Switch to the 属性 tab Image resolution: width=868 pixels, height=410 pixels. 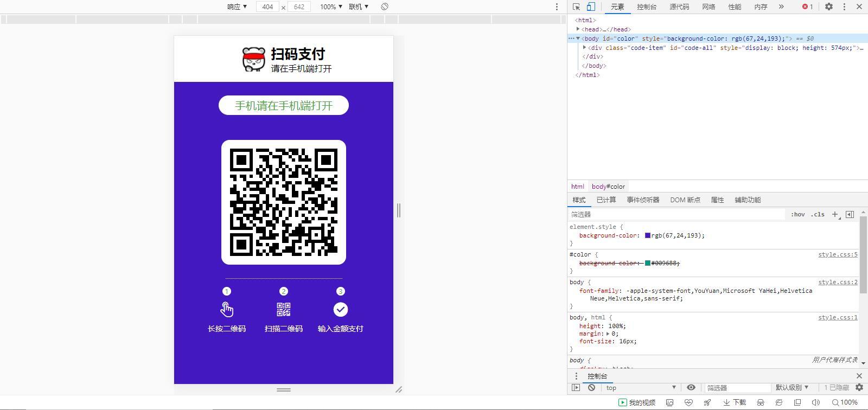[717, 200]
